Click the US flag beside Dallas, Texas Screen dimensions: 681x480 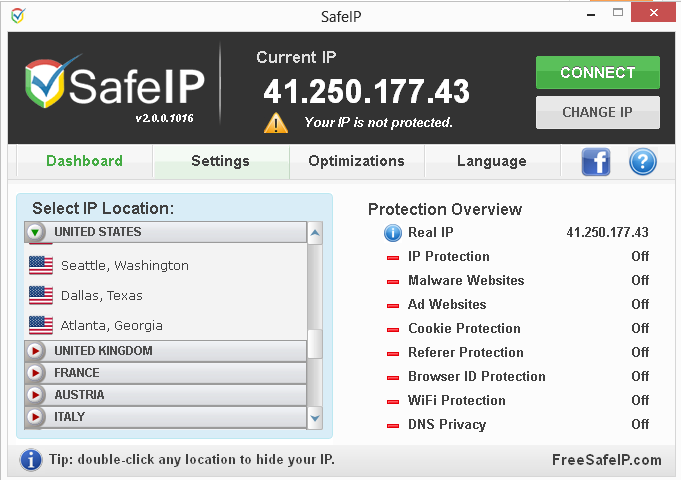pyautogui.click(x=41, y=295)
